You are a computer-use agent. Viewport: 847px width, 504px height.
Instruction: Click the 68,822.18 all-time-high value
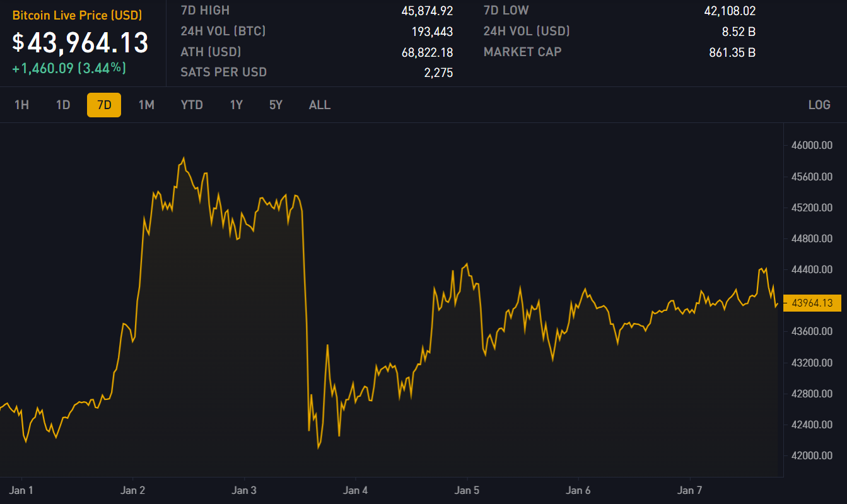427,52
